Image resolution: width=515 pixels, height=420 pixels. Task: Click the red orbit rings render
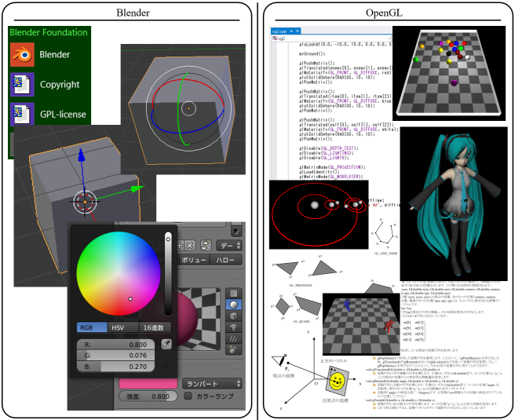(319, 214)
